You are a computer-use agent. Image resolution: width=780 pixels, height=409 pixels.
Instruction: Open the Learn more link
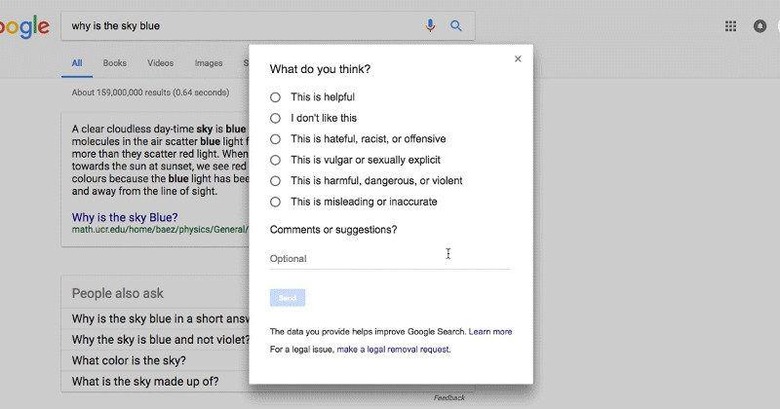click(490, 331)
